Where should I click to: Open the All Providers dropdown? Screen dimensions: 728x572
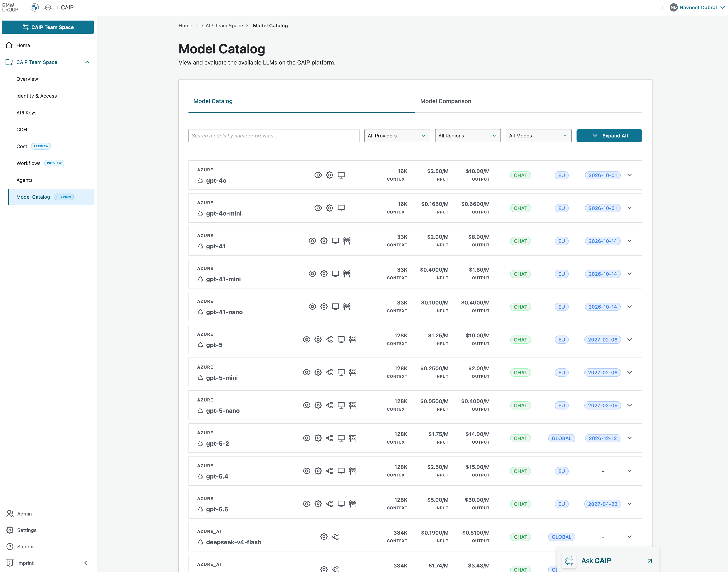click(x=397, y=136)
